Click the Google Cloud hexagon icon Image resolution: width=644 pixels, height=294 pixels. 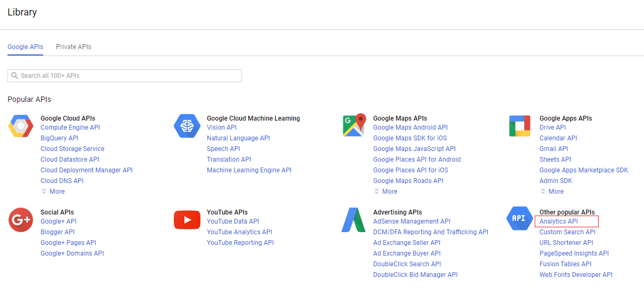[x=21, y=126]
